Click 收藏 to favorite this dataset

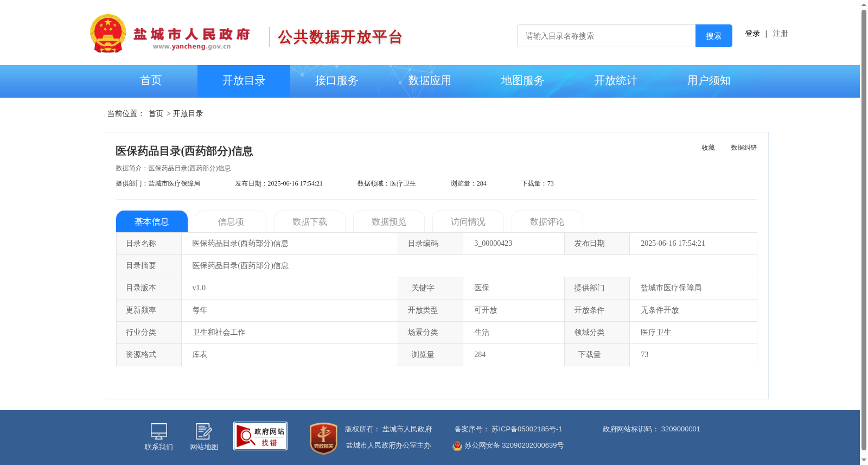[708, 148]
